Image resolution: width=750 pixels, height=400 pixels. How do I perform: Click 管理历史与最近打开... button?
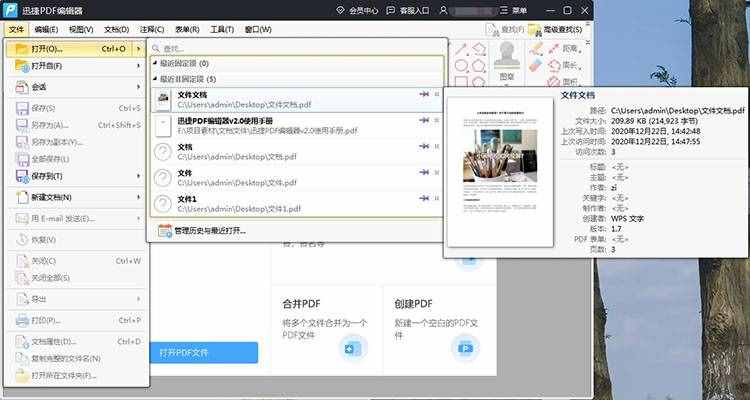[x=202, y=231]
